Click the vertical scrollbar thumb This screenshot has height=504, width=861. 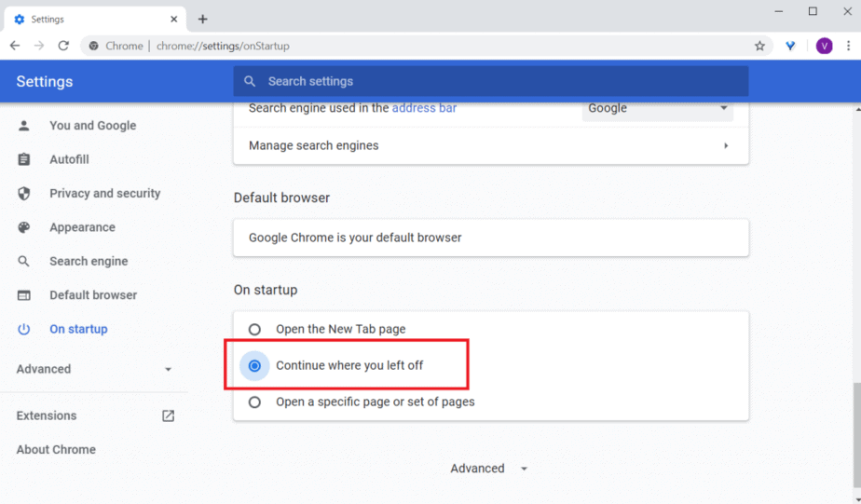(856, 435)
